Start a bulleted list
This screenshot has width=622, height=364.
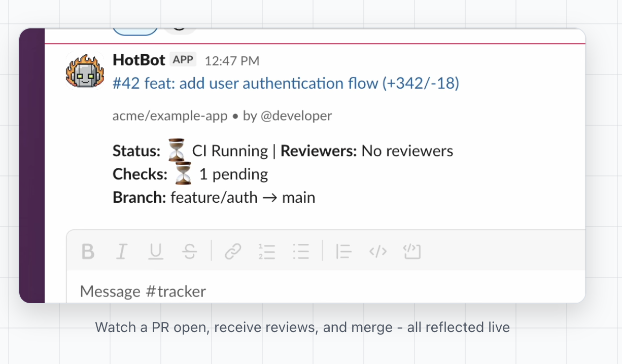(301, 251)
